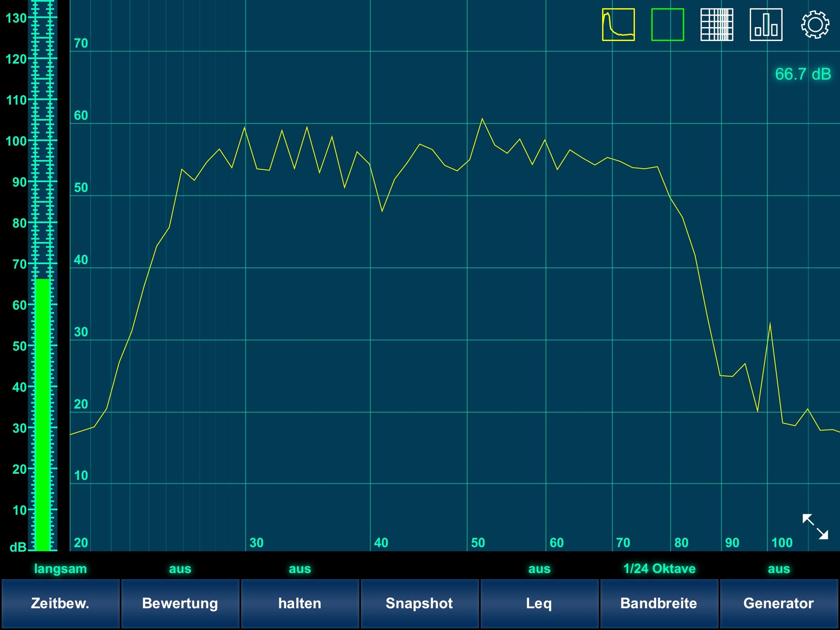Click the 1/24 Oktave label
This screenshot has height=630, width=840.
[659, 569]
